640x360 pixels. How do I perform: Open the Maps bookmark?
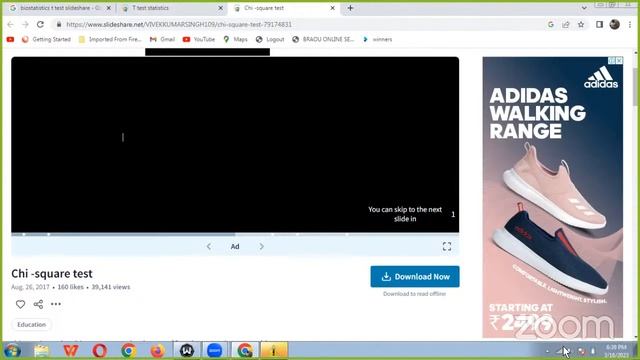(x=235, y=39)
